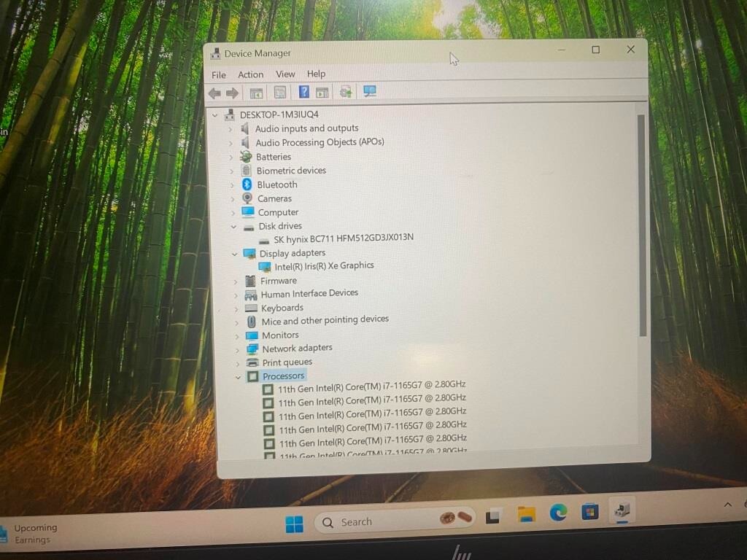Collapse the Disk drives category

pos(233,227)
